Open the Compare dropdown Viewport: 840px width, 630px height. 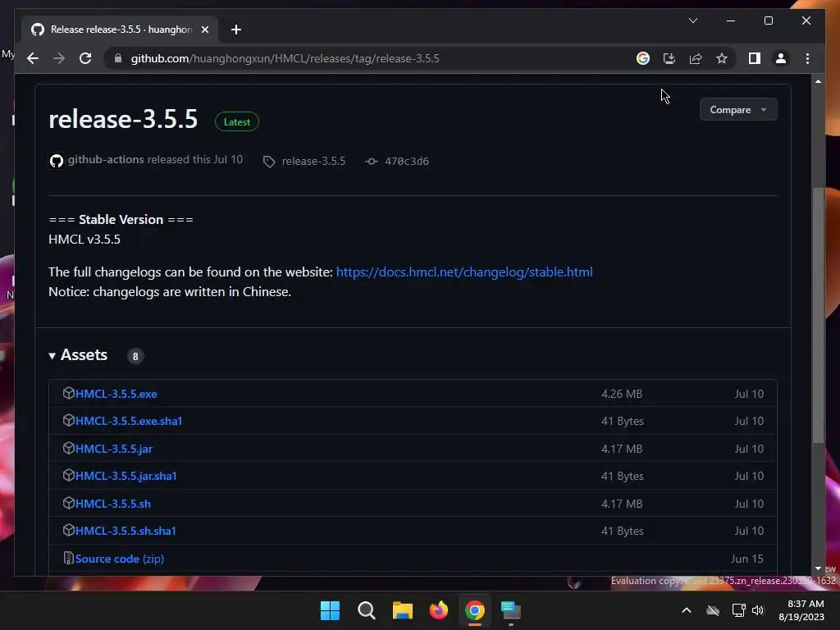738,109
